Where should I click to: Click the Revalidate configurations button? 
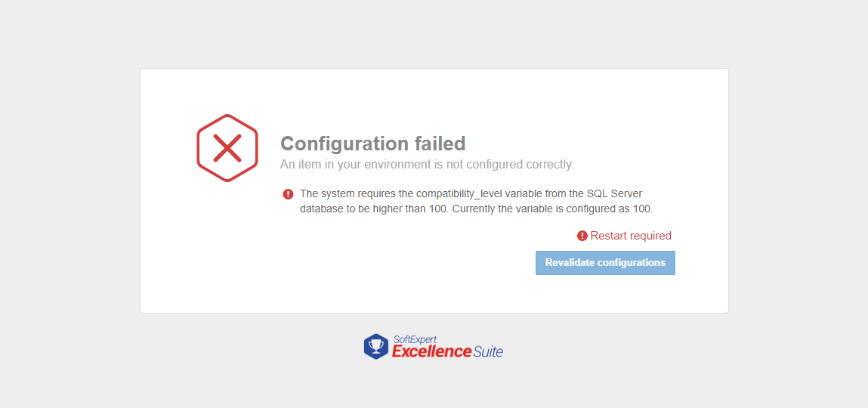coord(605,262)
